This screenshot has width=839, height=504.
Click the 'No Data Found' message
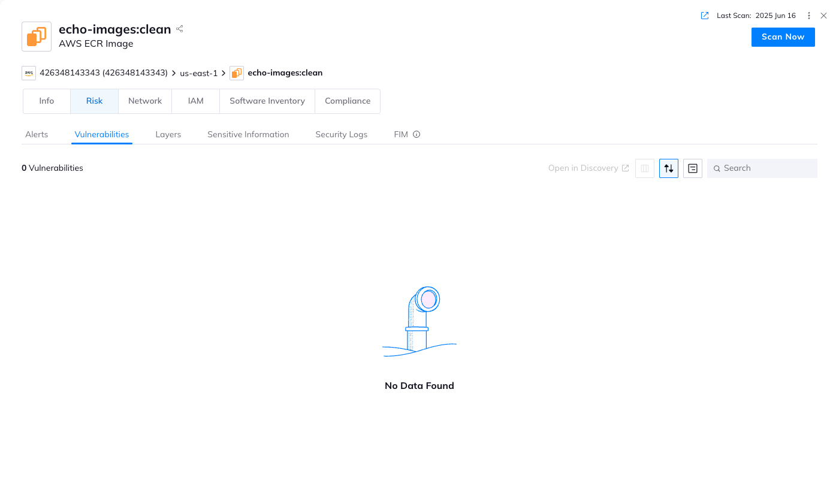click(419, 386)
